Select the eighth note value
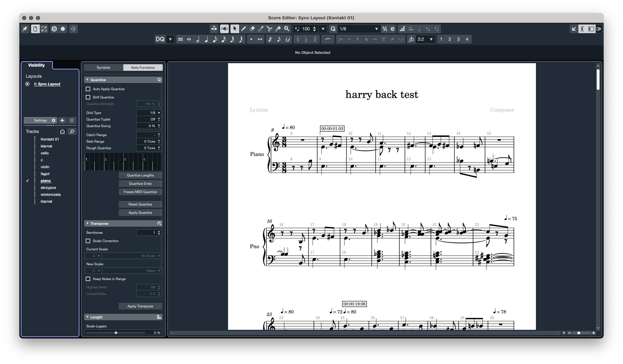Screen dimensions: 623x364 point(215,39)
